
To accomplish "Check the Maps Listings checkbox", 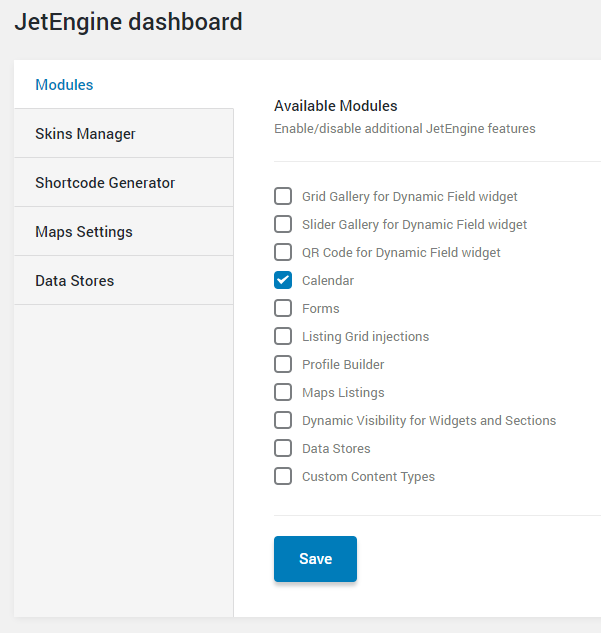I will coord(283,392).
